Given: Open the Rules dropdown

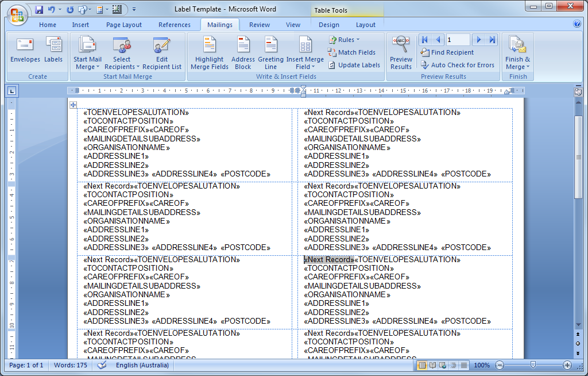Looking at the screenshot, I should point(344,40).
